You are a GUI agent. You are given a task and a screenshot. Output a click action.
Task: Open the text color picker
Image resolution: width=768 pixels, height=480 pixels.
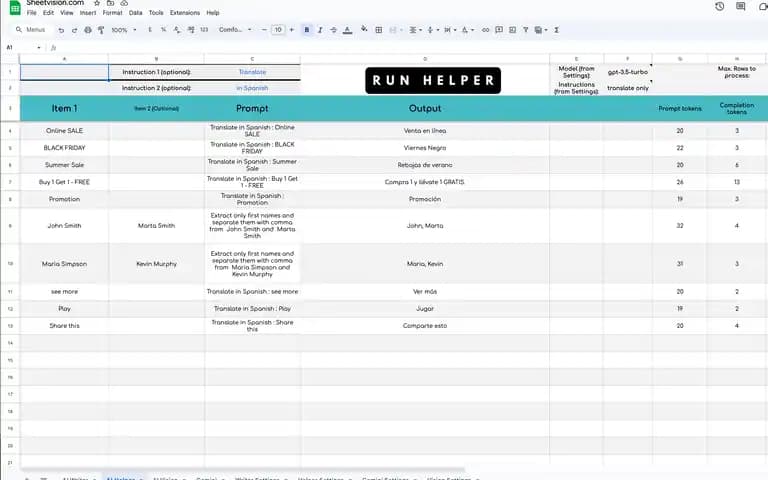tap(347, 30)
